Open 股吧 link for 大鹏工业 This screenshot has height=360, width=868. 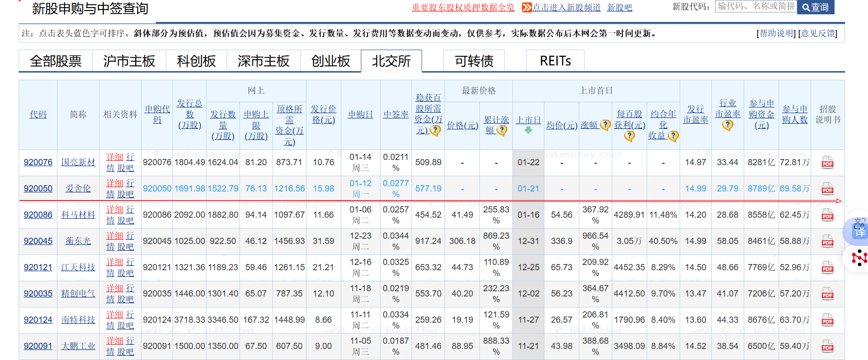(126, 352)
